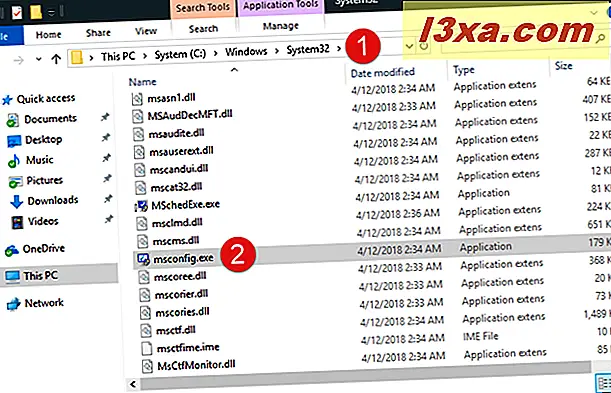Screen dimensions: 611x393
Task: Click the new folder quick access icon
Action: 36,12
